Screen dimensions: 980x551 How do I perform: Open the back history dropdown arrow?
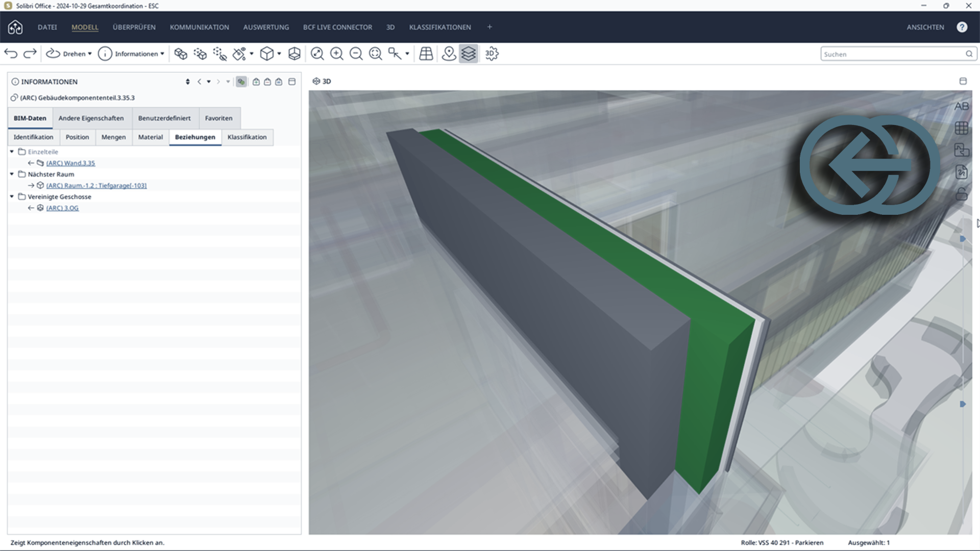click(x=209, y=82)
